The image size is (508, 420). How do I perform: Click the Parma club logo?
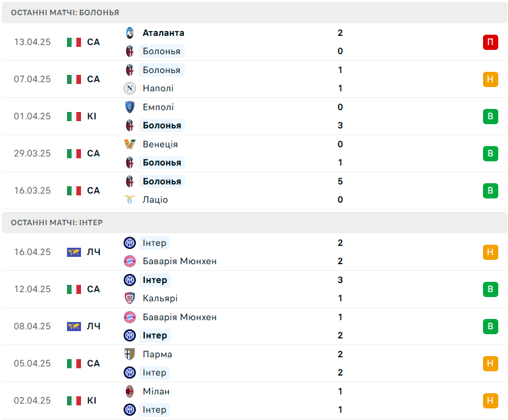tap(129, 354)
